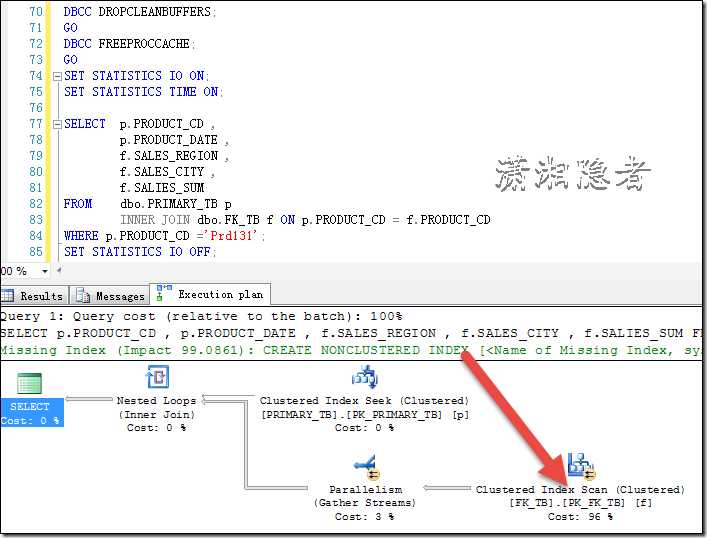Click the Execution plan tab icon
The width and height of the screenshot is (707, 538).
coord(164,293)
